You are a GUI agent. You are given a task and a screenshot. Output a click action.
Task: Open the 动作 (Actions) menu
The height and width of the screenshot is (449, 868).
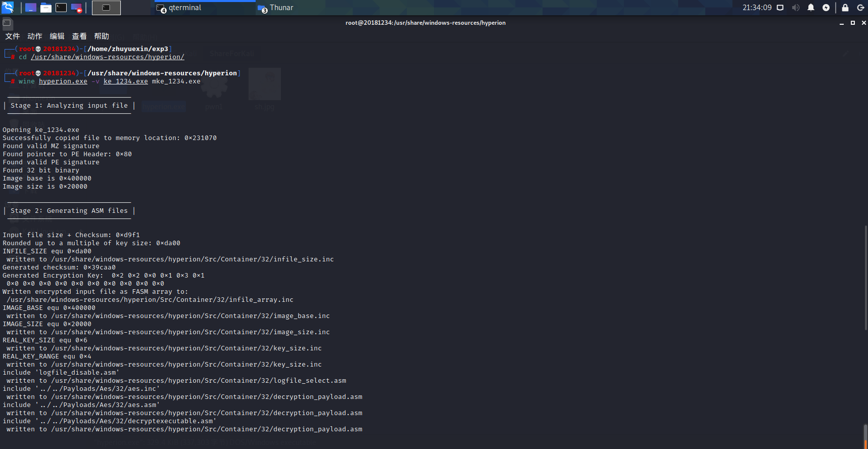(35, 36)
